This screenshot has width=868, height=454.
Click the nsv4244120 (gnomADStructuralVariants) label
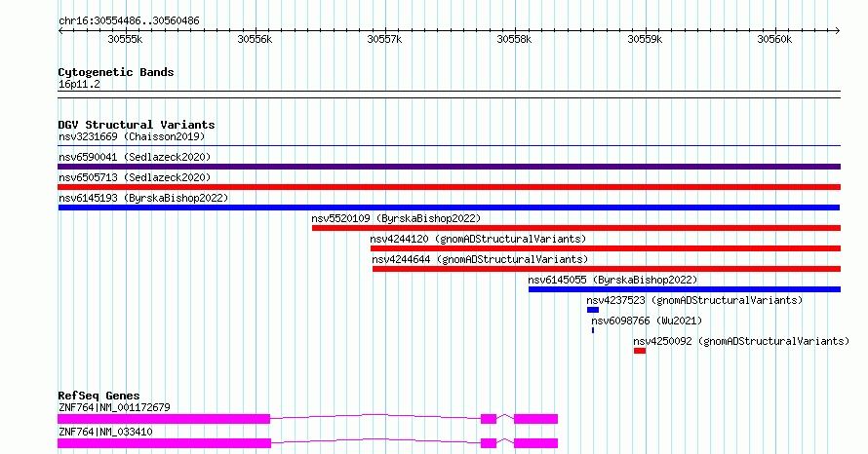(478, 239)
